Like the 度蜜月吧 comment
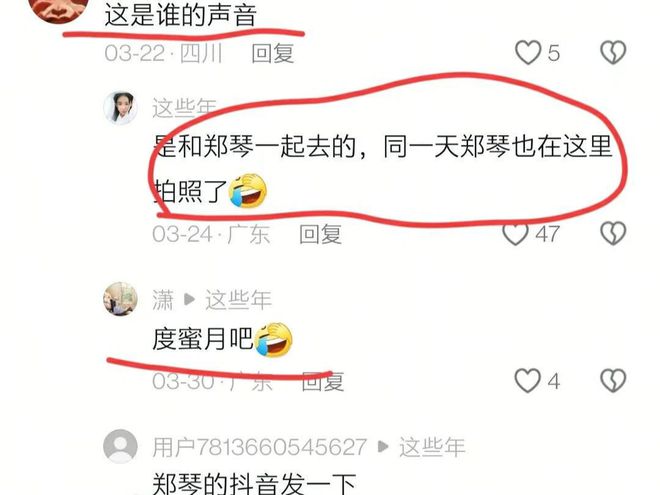The height and width of the screenshot is (495, 660). coord(528,381)
